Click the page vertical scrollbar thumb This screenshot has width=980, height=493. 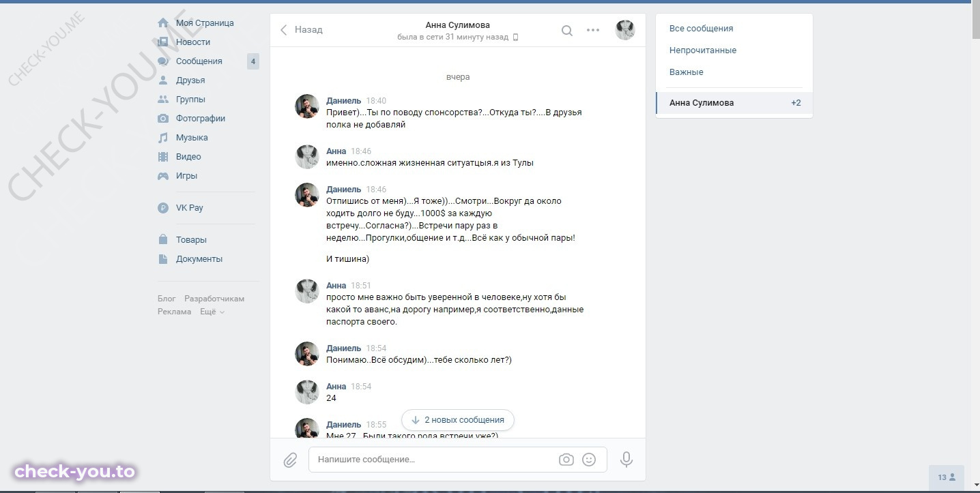click(x=975, y=20)
